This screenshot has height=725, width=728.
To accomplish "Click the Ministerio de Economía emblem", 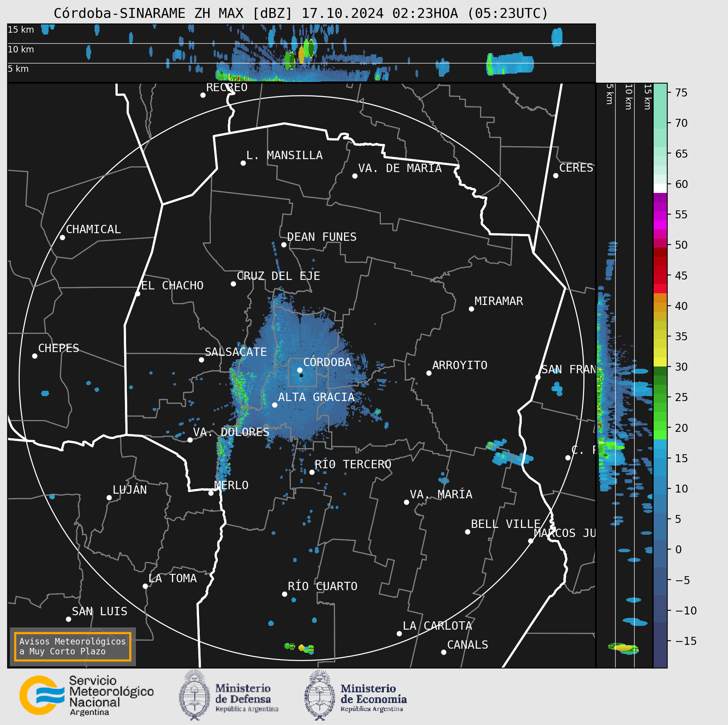I will 320,695.
